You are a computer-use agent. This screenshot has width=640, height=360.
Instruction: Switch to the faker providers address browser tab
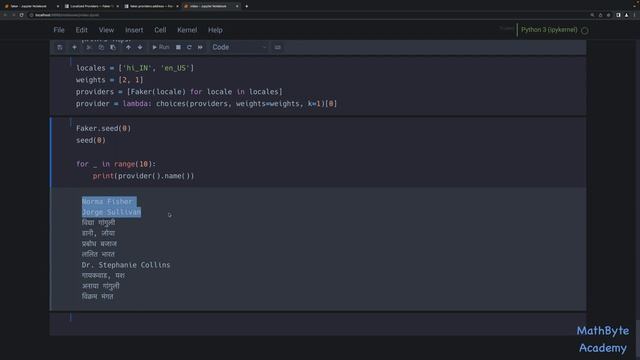coord(150,6)
